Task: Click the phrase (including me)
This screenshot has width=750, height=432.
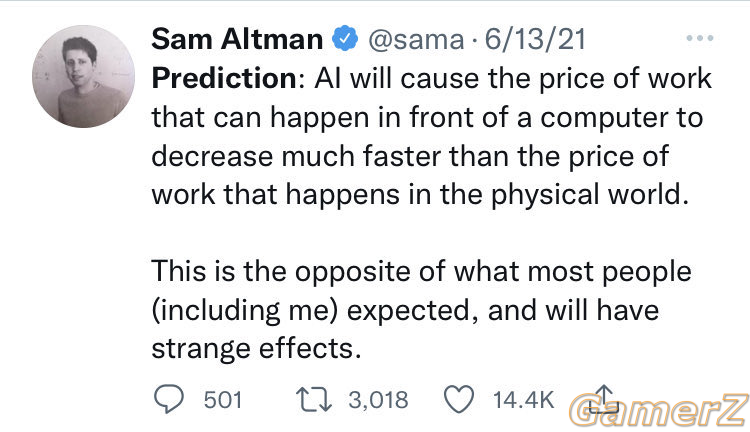Action: [245, 311]
